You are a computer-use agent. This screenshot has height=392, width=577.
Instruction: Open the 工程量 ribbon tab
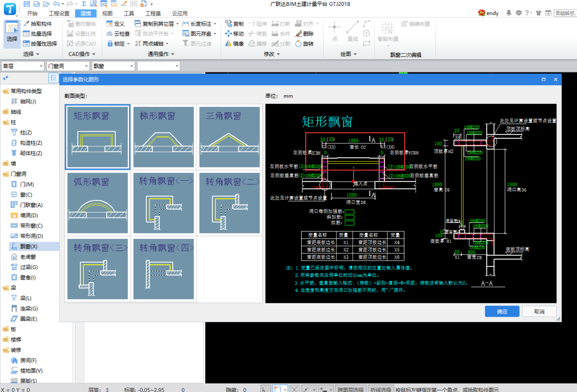tap(153, 13)
